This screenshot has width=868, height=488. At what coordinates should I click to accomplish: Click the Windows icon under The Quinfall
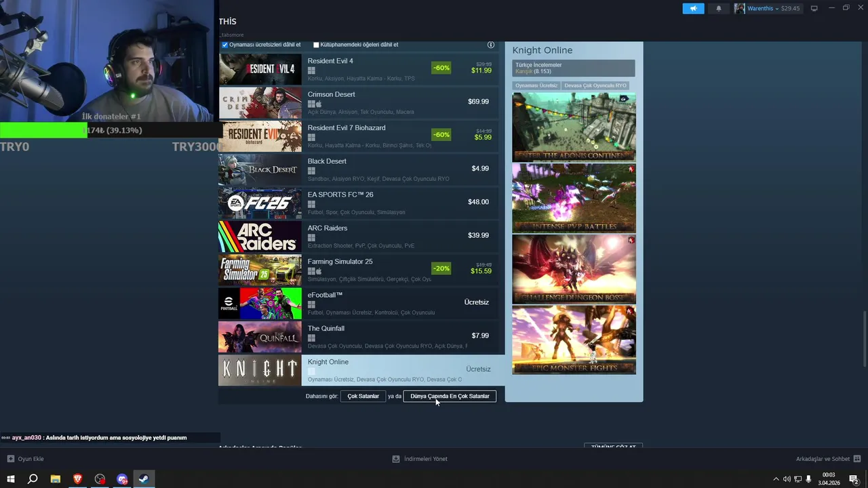pos(311,338)
